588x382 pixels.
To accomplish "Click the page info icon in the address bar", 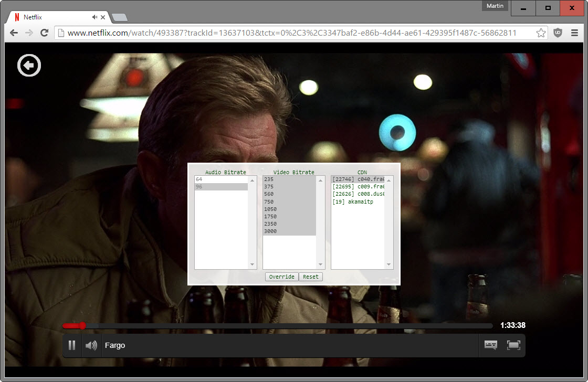I will [61, 33].
